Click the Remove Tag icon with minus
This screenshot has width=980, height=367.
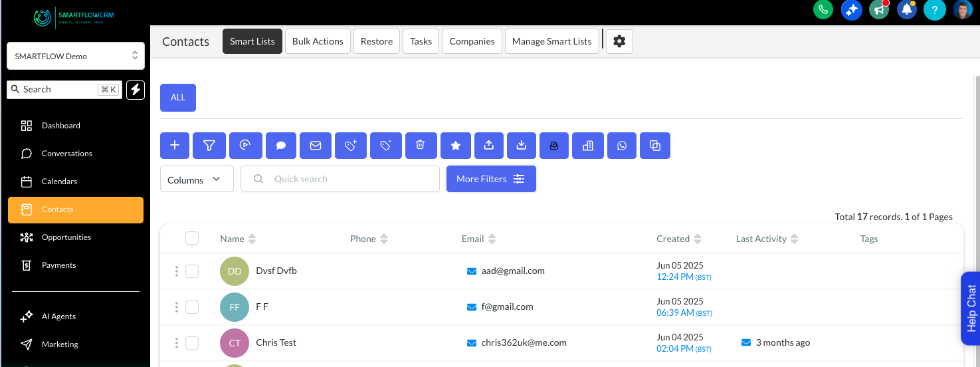385,146
